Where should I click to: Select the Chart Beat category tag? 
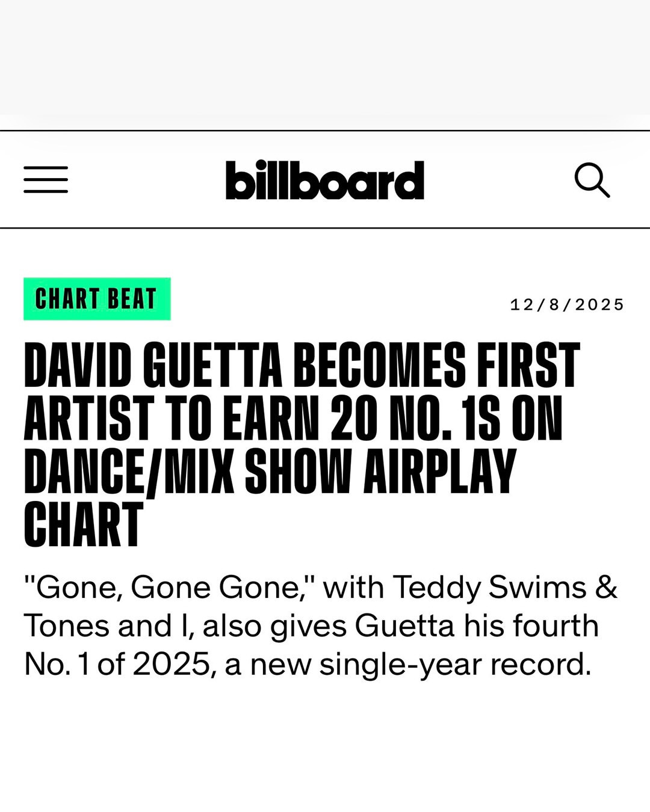point(97,299)
